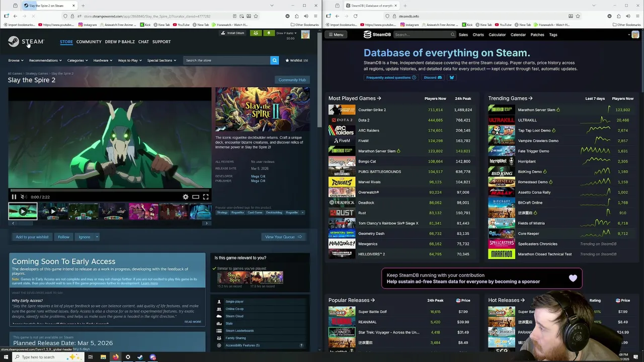Expand the Categories dropdown
The image size is (644, 362).
click(x=77, y=60)
